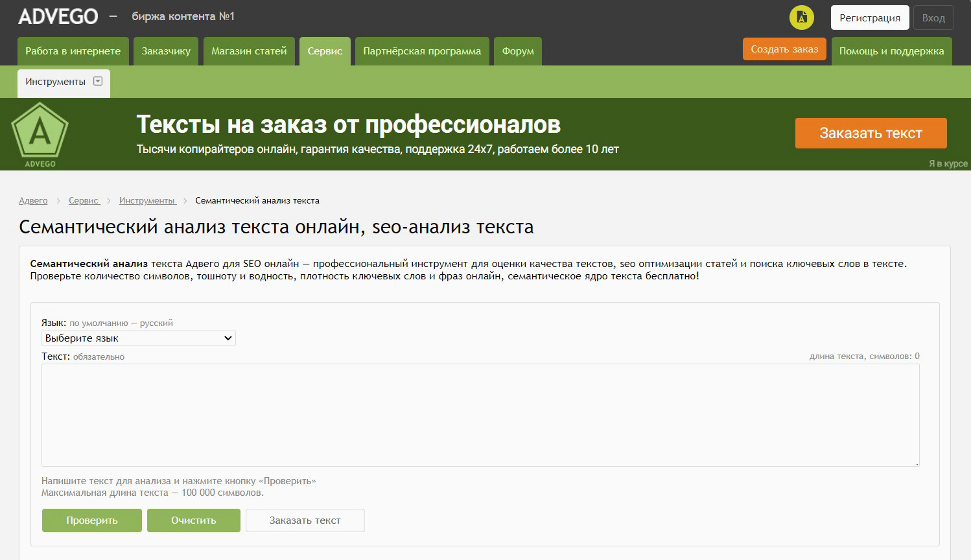
Task: Click the Я в курсе banner dismiss link
Action: click(x=948, y=163)
